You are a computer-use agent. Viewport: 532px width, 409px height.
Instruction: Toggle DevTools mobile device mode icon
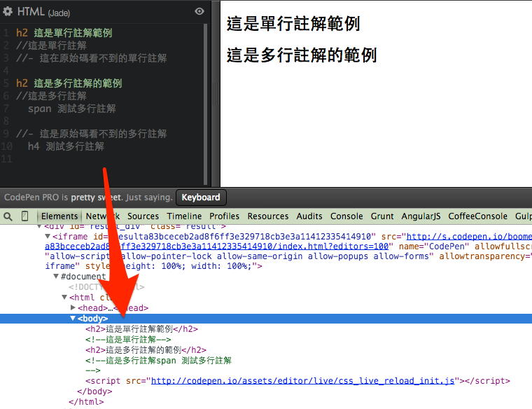(x=25, y=216)
